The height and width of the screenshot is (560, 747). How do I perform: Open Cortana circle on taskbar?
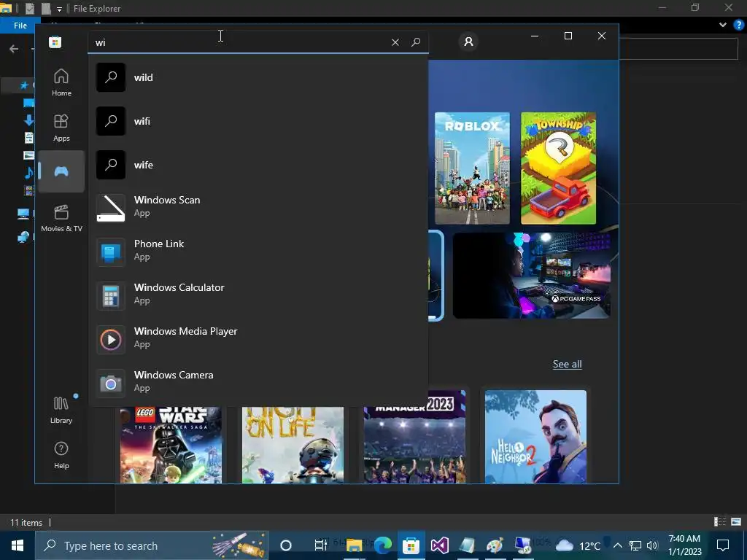click(x=286, y=545)
